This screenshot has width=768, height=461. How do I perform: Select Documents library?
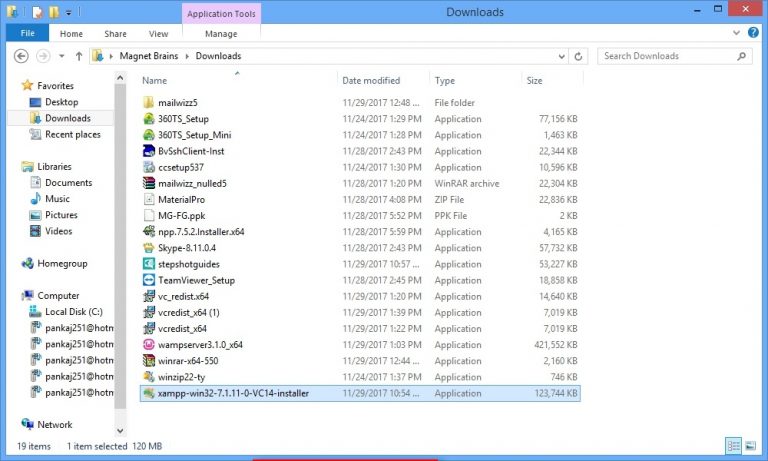(69, 183)
